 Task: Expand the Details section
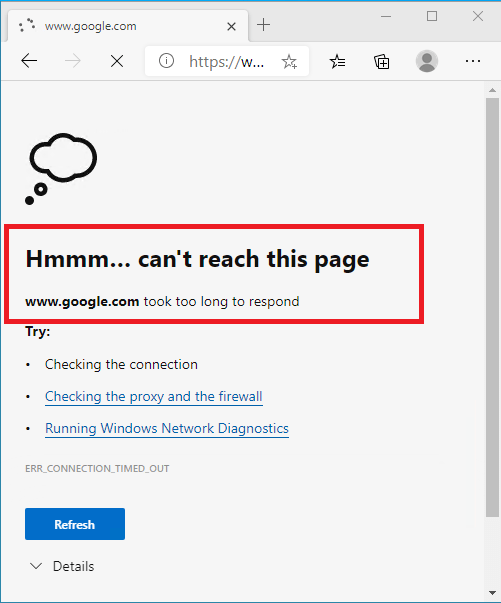point(62,566)
